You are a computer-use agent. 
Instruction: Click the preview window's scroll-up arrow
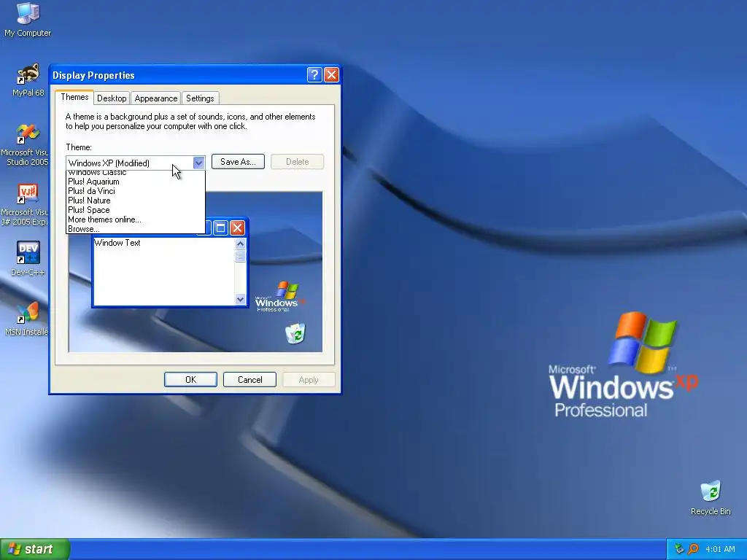240,244
